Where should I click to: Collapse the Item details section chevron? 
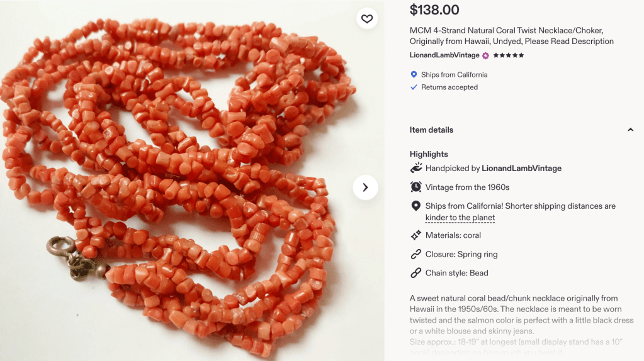click(x=630, y=130)
